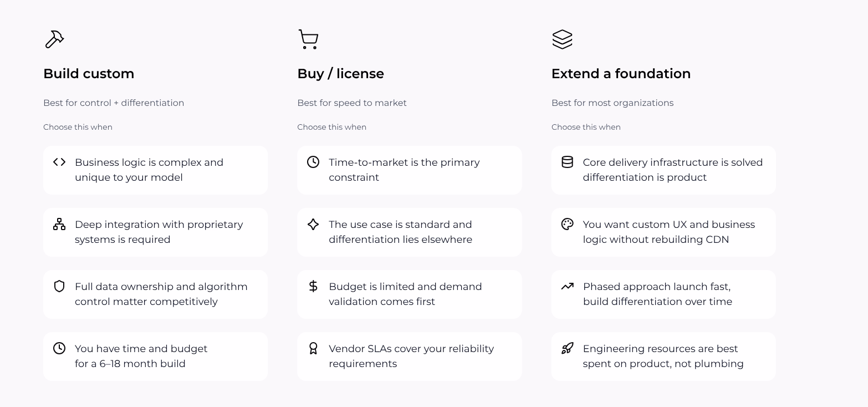The height and width of the screenshot is (407, 868).
Task: Select 'Full data ownership and algorithm control' text
Action: [x=161, y=294]
